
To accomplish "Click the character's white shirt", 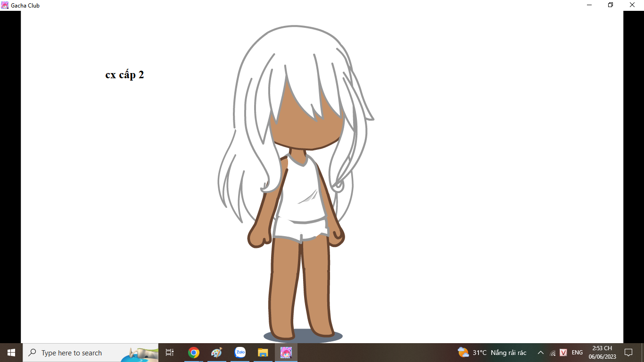I will point(302,198).
